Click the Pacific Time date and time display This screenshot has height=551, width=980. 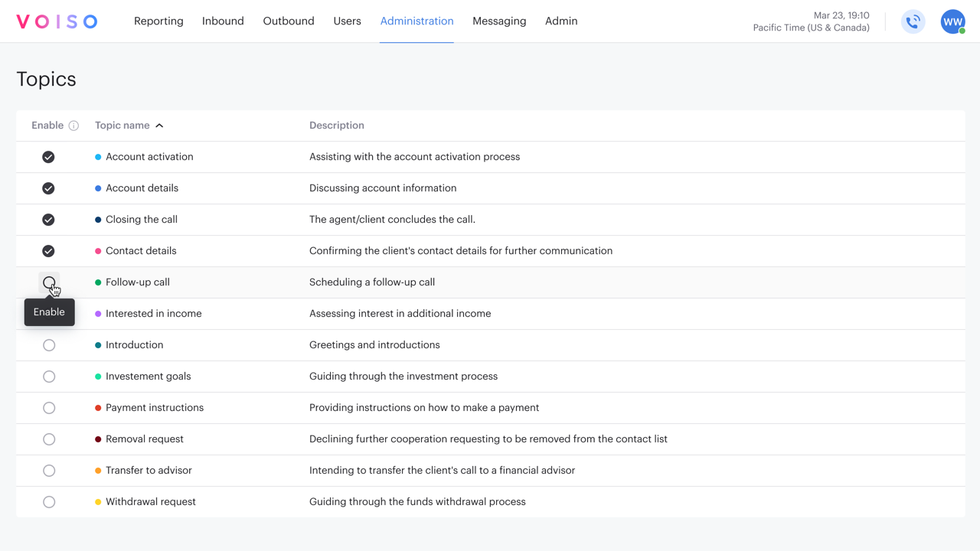pyautogui.click(x=811, y=21)
